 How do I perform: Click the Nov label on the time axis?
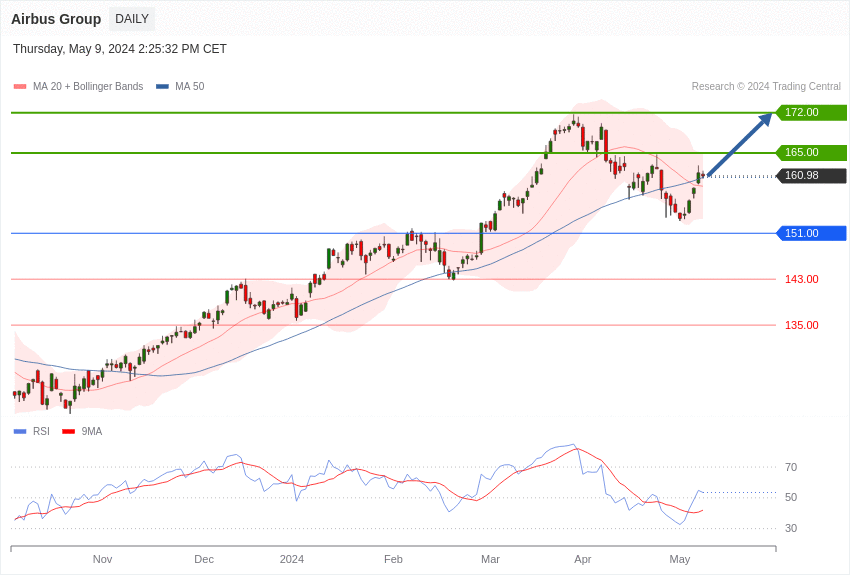click(102, 559)
